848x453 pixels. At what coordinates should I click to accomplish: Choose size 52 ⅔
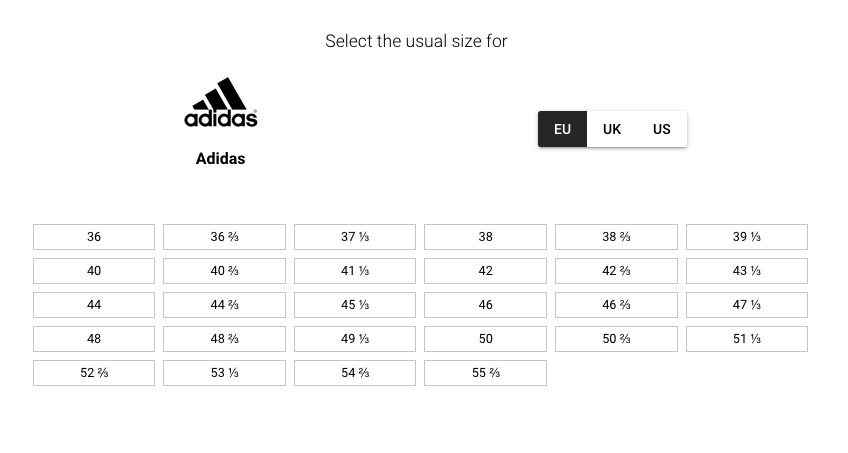point(94,373)
